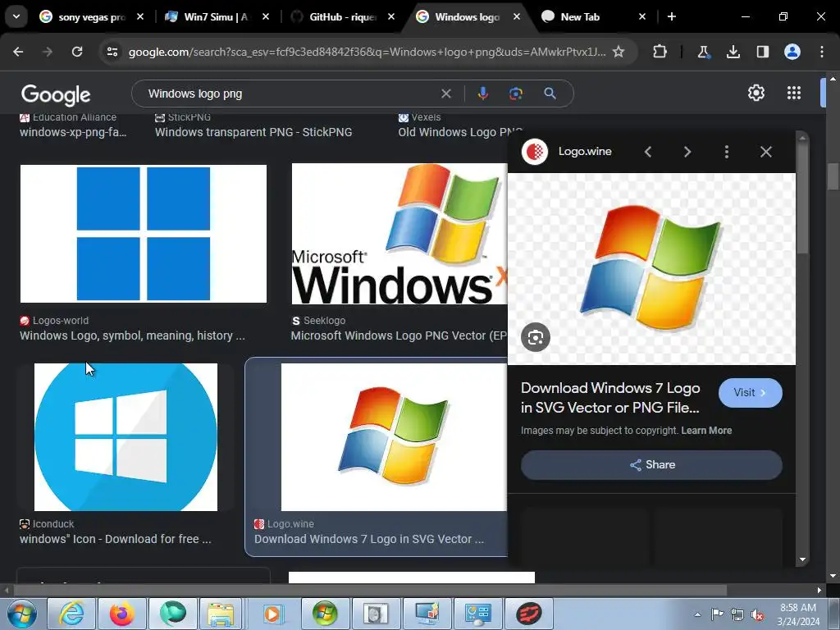Click the horizontal scrollbar thumb
The width and height of the screenshot is (840, 630).
370,590
